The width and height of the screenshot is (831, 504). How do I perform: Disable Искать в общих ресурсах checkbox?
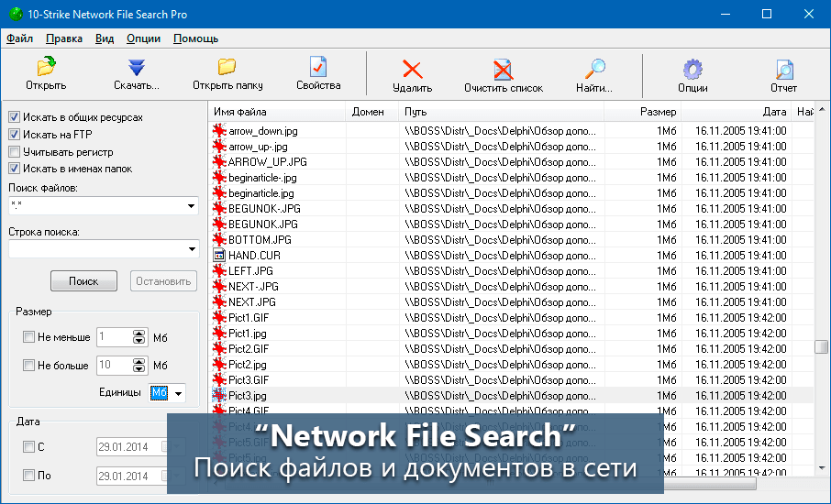pos(15,117)
